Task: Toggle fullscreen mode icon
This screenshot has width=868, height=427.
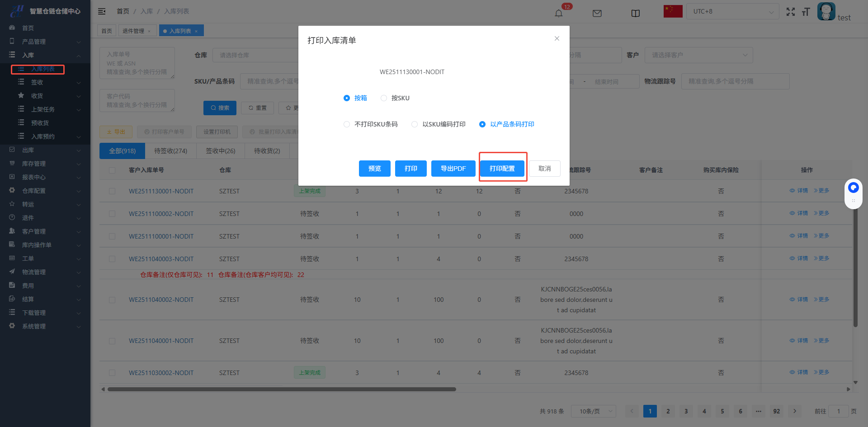Action: coord(790,12)
